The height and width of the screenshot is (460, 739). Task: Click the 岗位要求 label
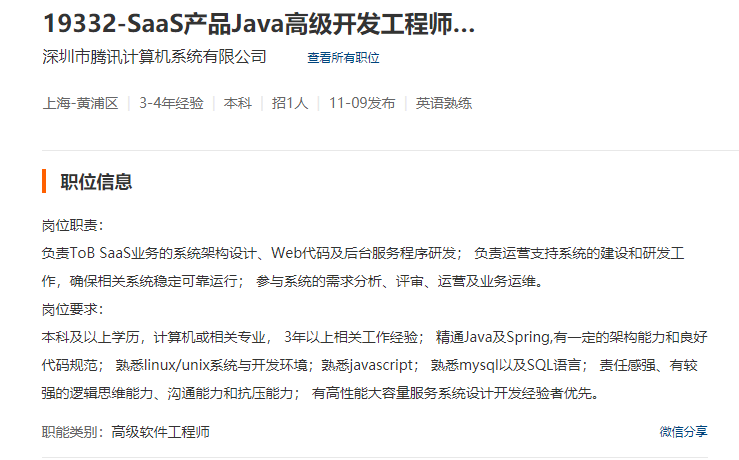click(x=72, y=309)
